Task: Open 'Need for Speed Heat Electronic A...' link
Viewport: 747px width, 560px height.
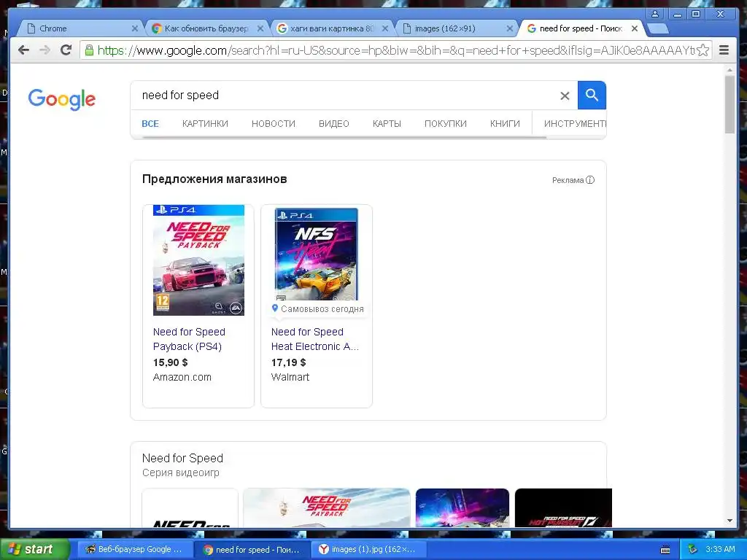Action: point(315,339)
